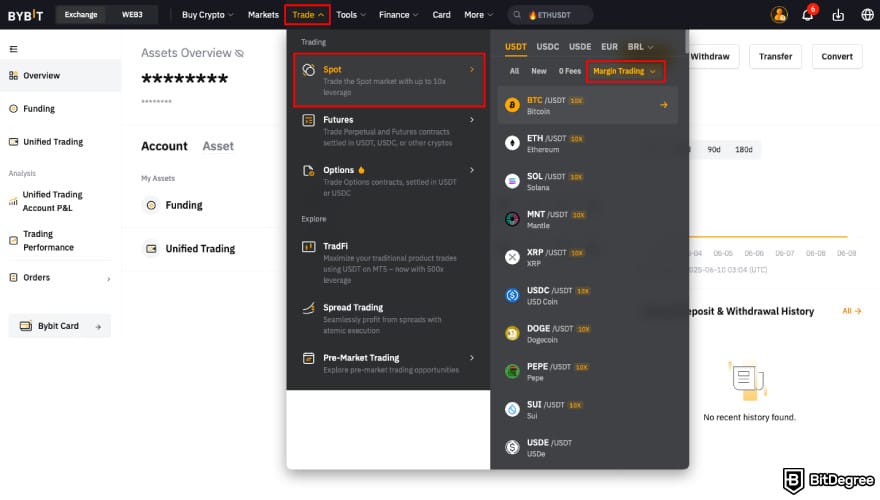The width and height of the screenshot is (880, 500).
Task: Click the ETHUSDT search field
Action: coord(550,15)
